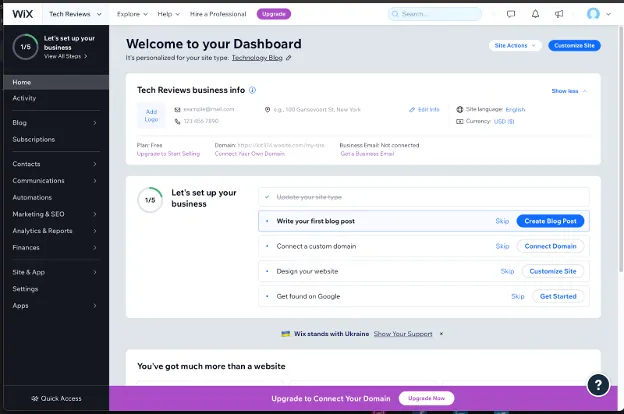The image size is (624, 414).
Task: Click Quick Access at sidebar bottom
Action: tap(56, 398)
